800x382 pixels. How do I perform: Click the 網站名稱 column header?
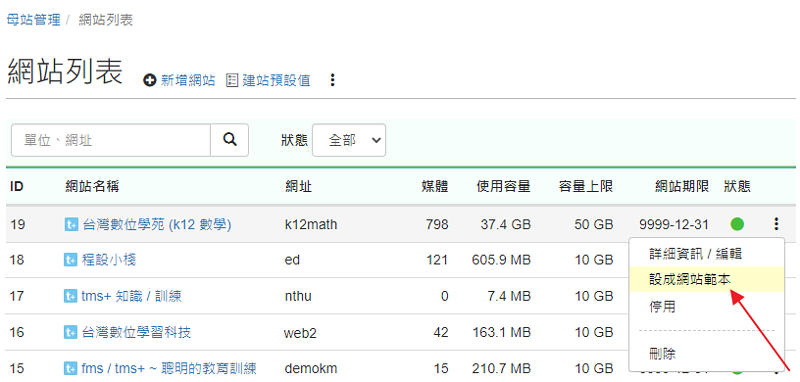[x=92, y=187]
